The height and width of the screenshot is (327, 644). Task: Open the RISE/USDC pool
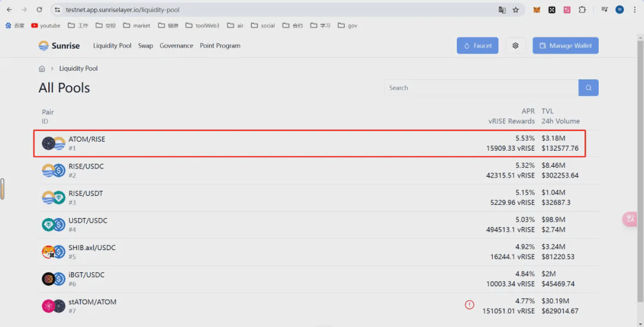[318, 170]
